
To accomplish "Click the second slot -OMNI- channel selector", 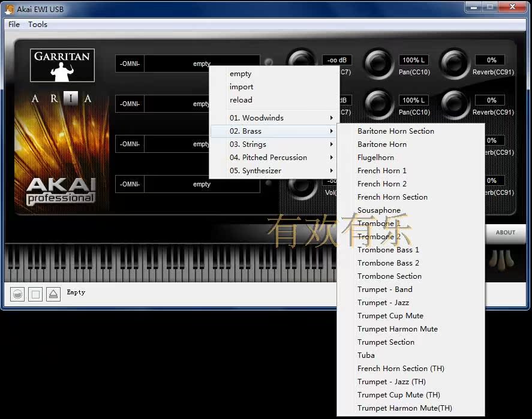I will 130,104.
